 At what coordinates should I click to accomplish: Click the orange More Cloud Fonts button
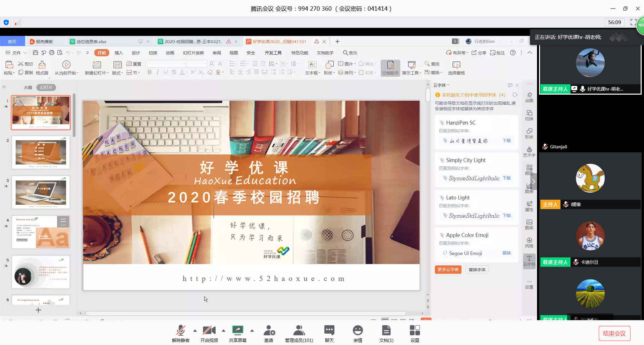click(x=448, y=270)
